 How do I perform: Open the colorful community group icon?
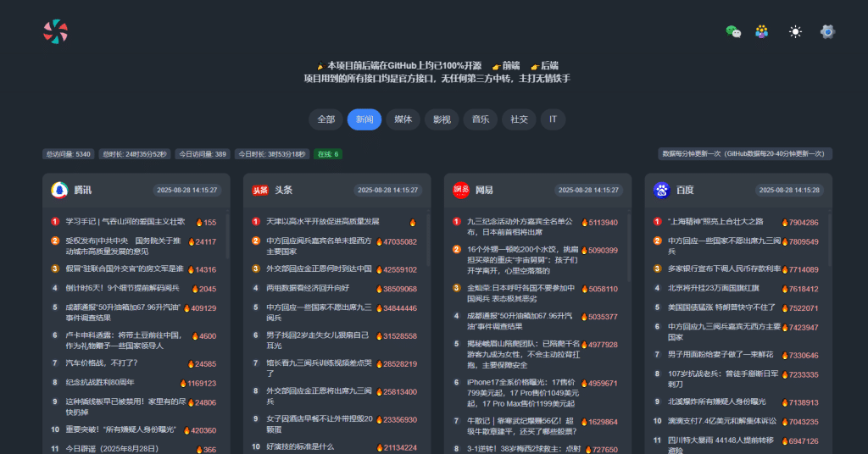click(762, 31)
